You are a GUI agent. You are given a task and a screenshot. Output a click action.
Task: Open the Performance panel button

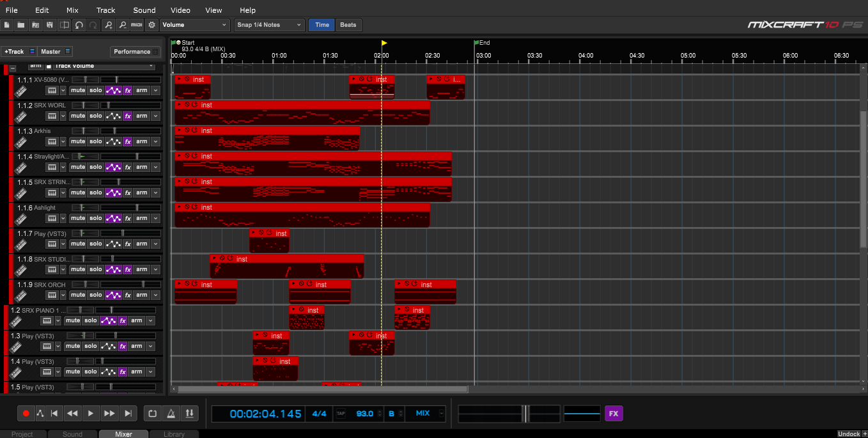click(136, 52)
